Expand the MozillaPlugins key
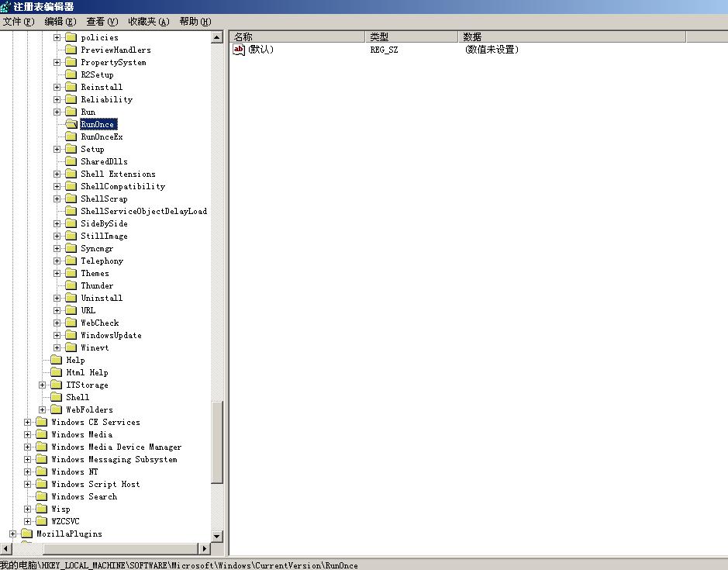This screenshot has width=728, height=570. click(12, 534)
